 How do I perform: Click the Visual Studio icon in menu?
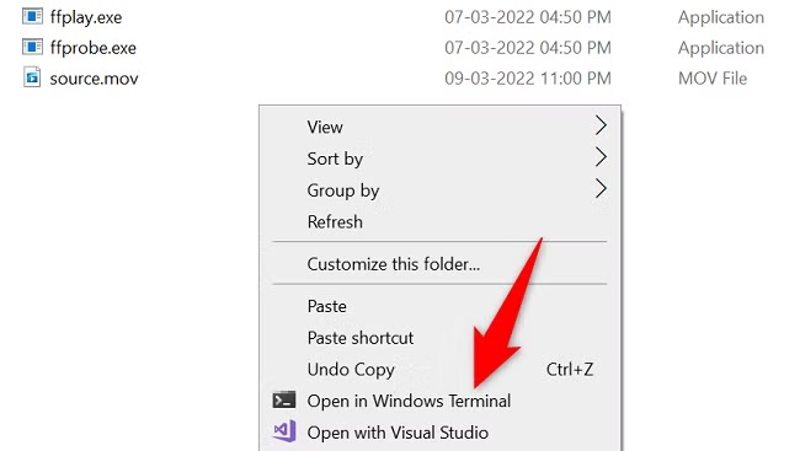click(x=284, y=432)
